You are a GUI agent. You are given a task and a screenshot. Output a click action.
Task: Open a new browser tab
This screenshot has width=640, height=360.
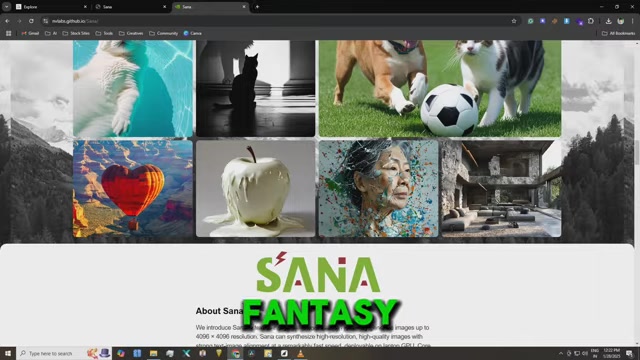(257, 7)
